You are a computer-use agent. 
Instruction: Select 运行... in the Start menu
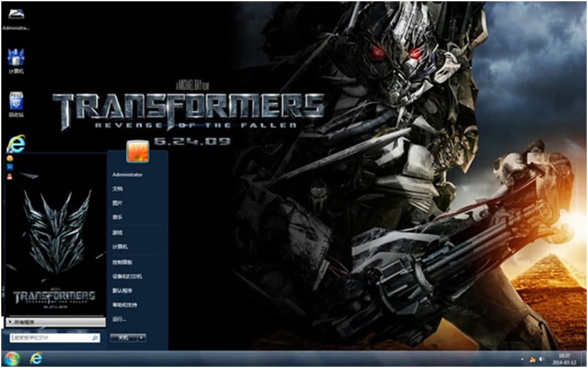119,319
